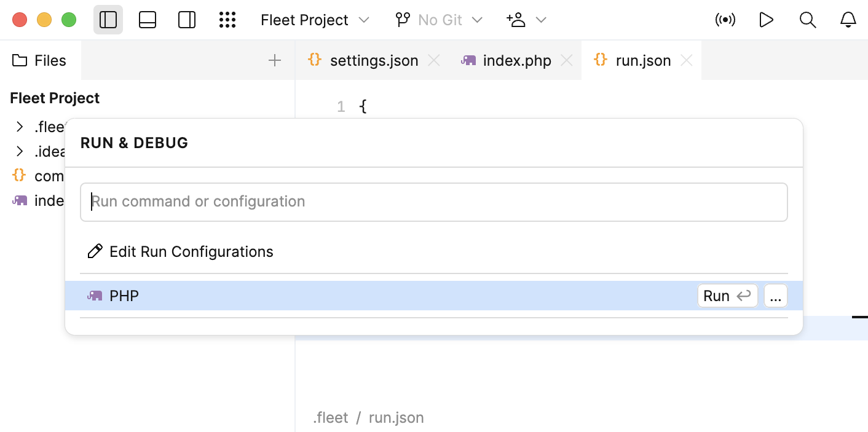Click the broadcast connection status icon
Screen dimensions: 868x432
(725, 20)
